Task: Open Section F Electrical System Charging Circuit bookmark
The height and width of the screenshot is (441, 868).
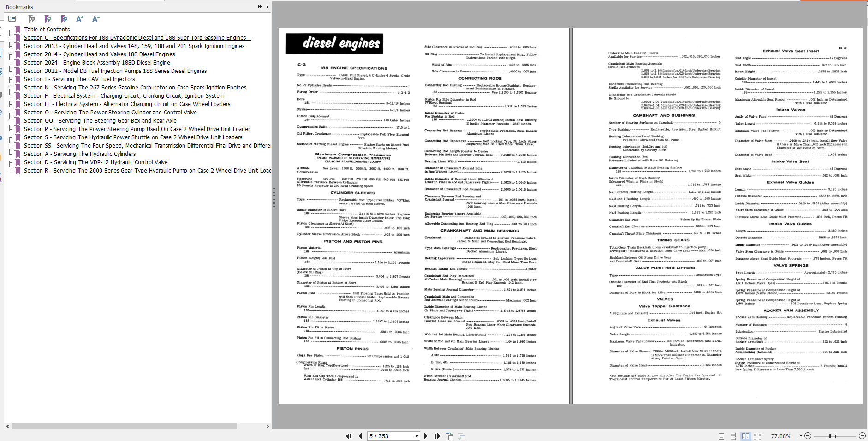Action: (124, 95)
